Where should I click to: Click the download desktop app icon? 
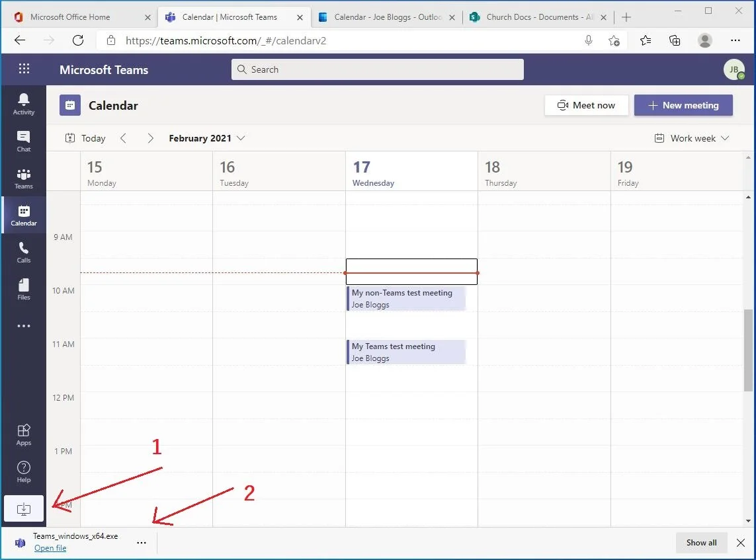tap(24, 508)
